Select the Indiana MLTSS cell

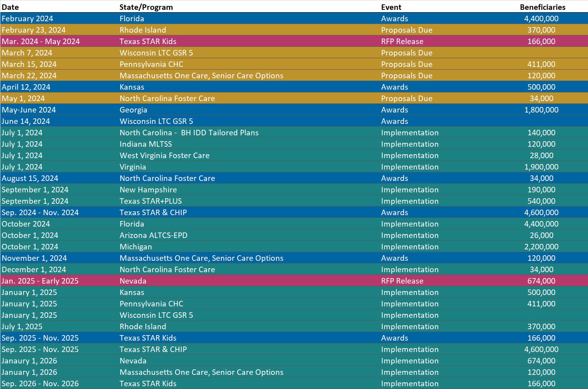(x=146, y=144)
